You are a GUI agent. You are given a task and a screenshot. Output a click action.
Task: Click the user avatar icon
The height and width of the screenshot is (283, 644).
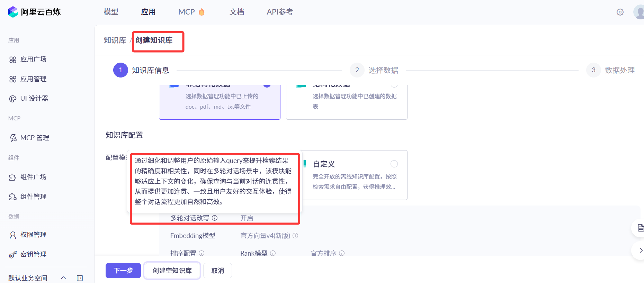(x=639, y=12)
